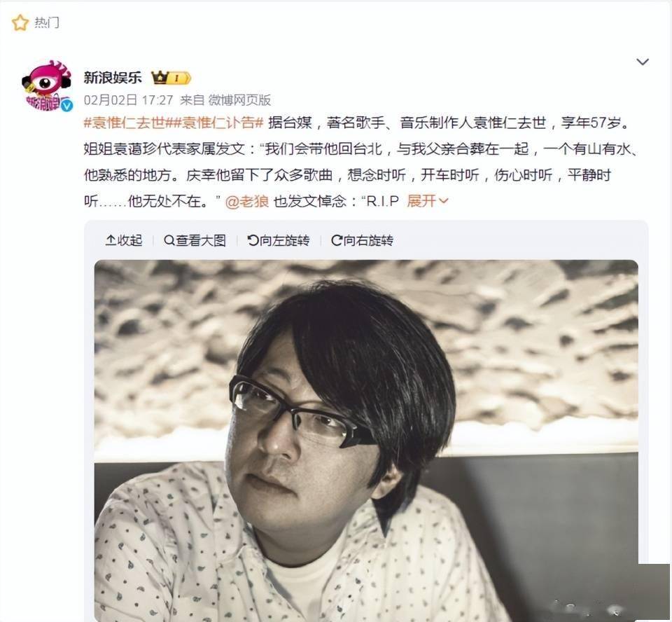Screen dimensions: 672x622
Task: Click the hot star icon beside 热门
Action: [20, 22]
